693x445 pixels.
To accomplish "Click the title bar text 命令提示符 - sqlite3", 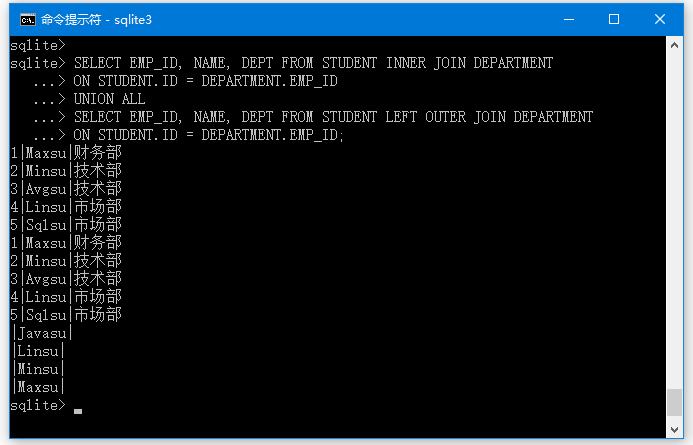I will pos(96,19).
